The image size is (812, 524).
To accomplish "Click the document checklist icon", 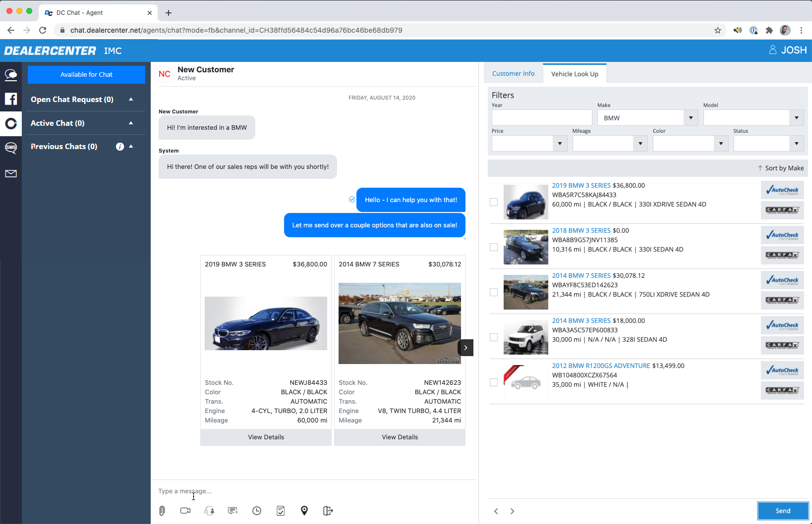I will (281, 511).
